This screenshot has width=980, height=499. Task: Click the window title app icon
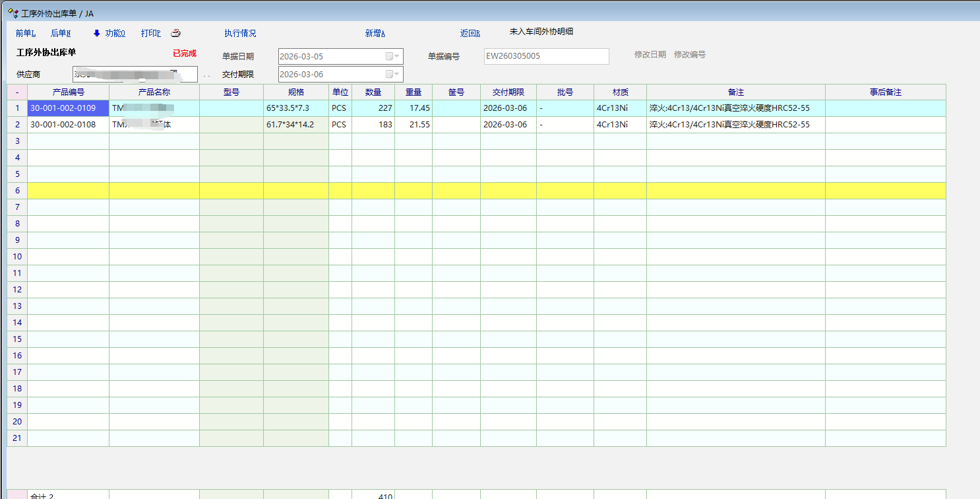(x=12, y=13)
